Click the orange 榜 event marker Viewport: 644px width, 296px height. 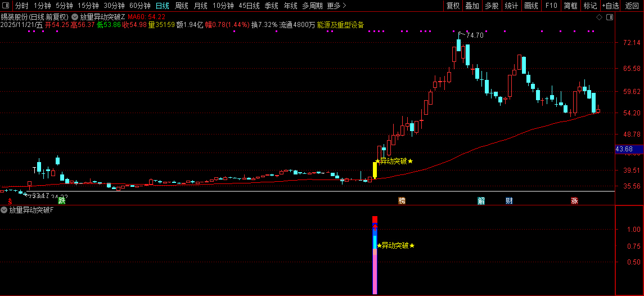point(402,201)
